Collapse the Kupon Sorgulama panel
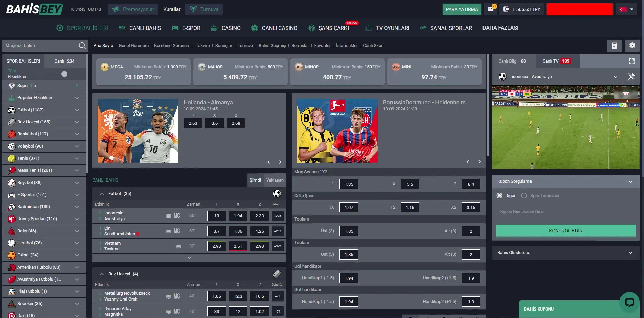This screenshot has height=318, width=644. click(x=630, y=181)
